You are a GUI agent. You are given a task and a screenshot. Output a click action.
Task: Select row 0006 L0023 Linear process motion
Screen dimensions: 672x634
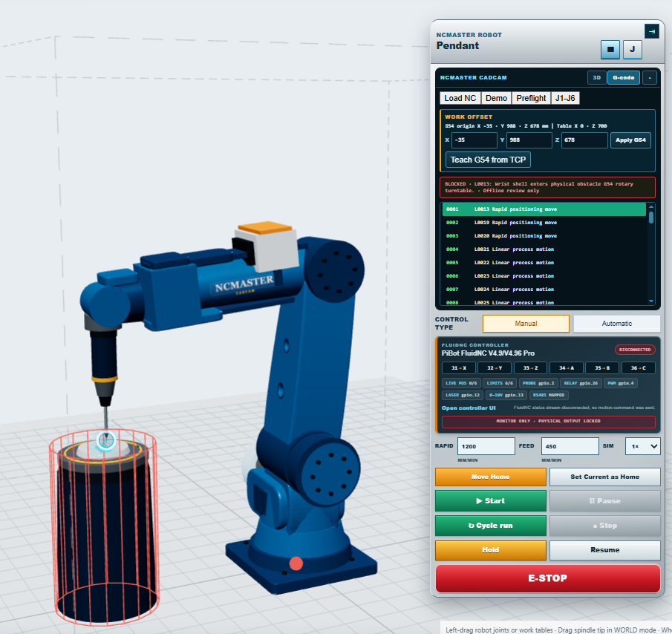(544, 276)
